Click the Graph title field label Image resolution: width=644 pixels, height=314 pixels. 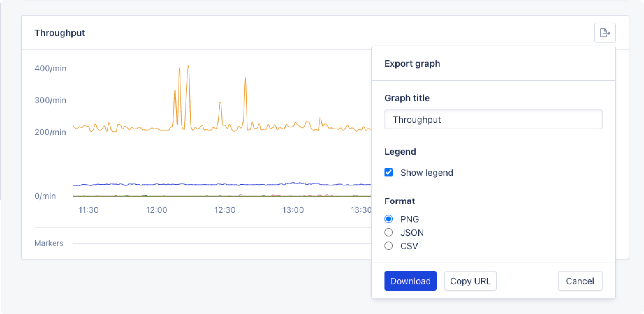pos(407,98)
